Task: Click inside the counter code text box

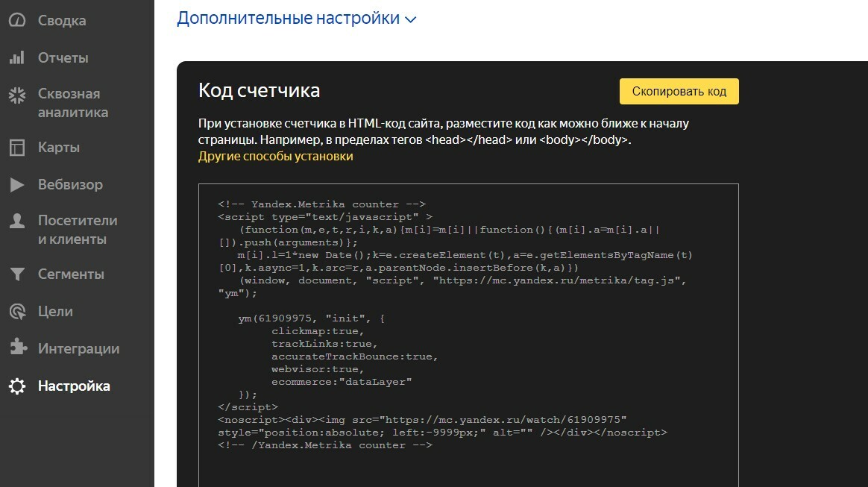Action: 468,336
